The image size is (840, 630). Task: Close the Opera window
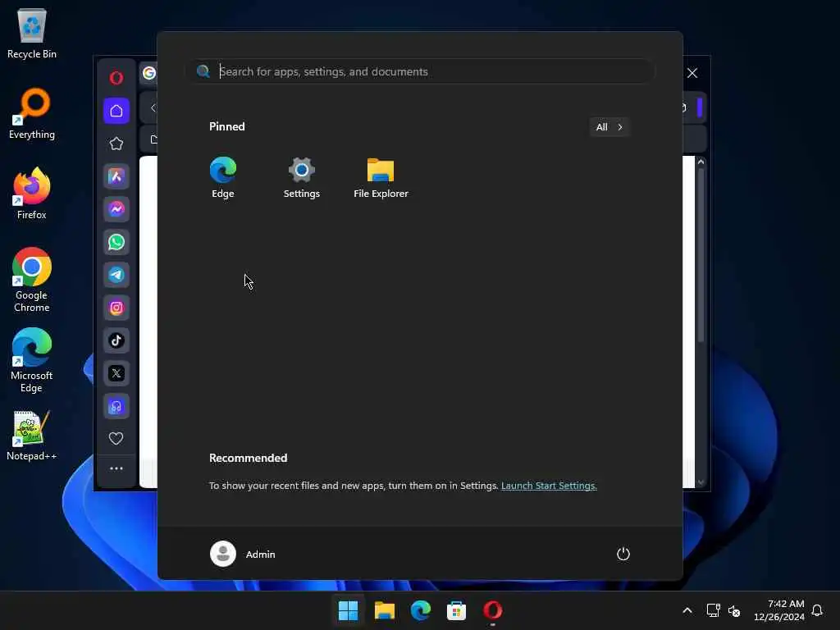coord(692,73)
